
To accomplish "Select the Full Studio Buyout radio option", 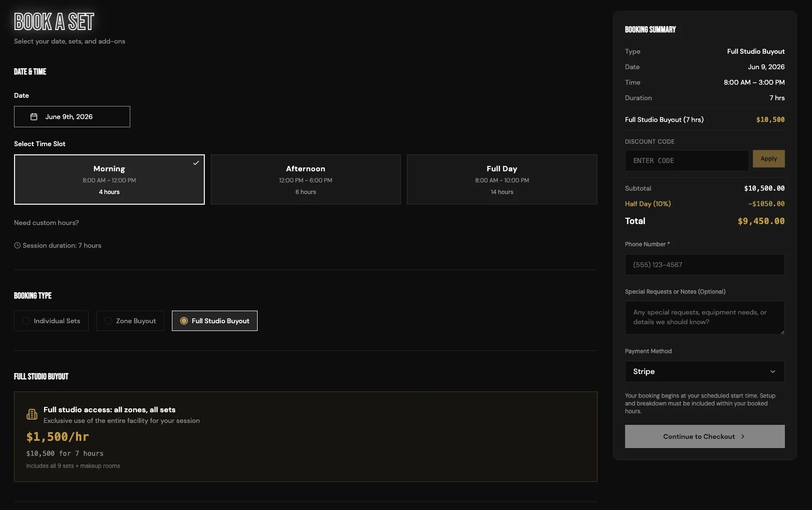I will coord(214,321).
